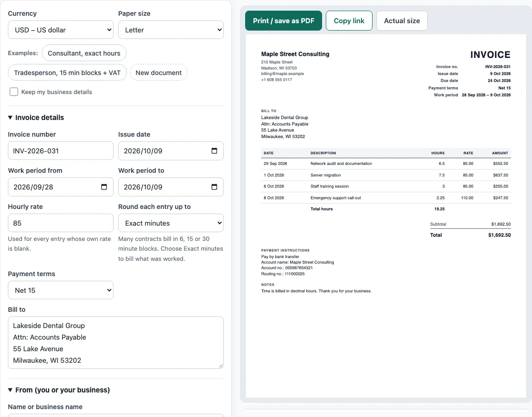Grab the Bill to textarea resize handle

(x=221, y=366)
